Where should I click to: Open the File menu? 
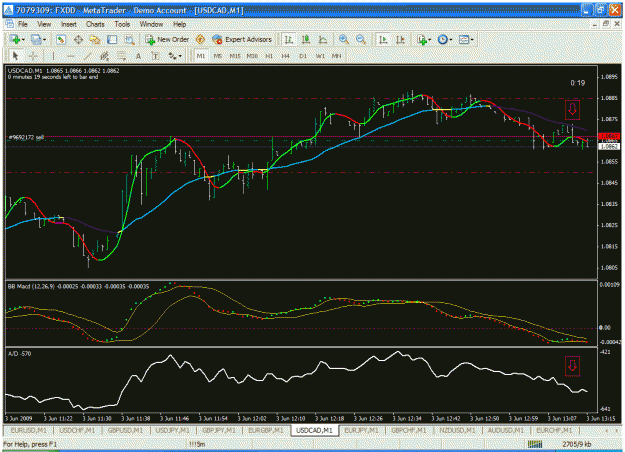pyautogui.click(x=23, y=24)
